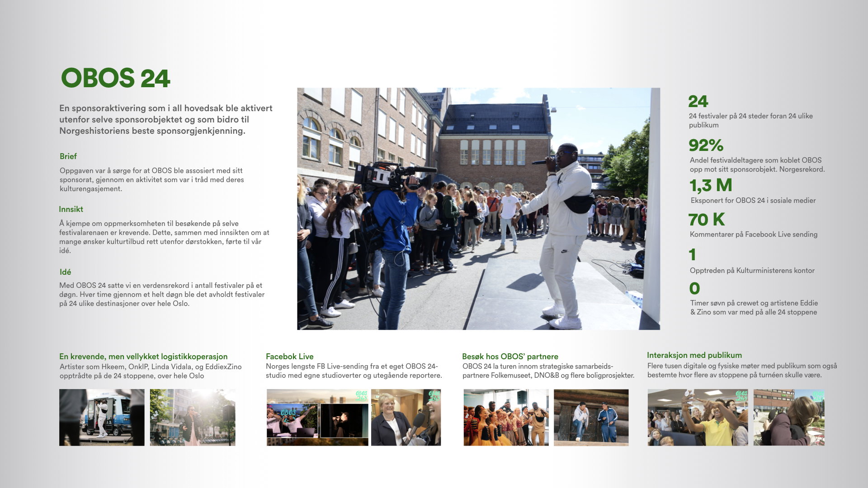Click the thumbnail of woman interviewed with microphone

[406, 418]
